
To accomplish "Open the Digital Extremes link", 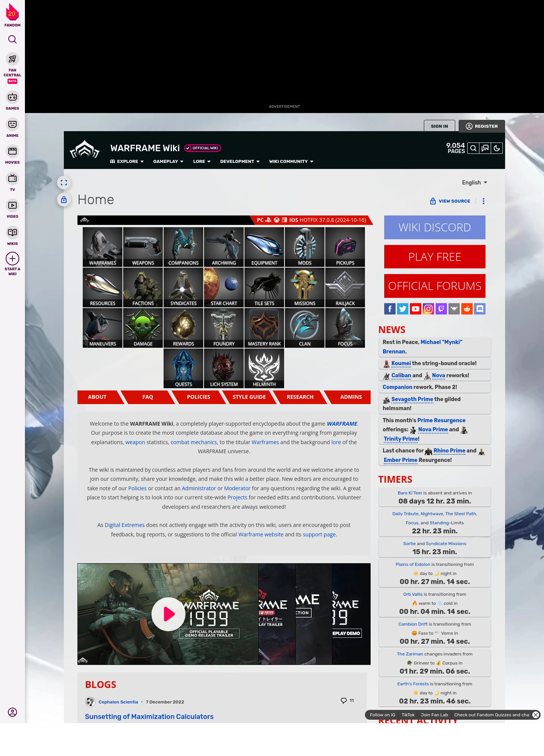I will point(125,525).
